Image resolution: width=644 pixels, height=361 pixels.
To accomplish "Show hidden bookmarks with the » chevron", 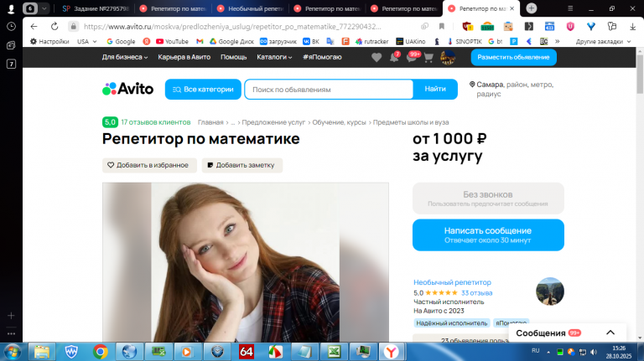I will tap(558, 41).
